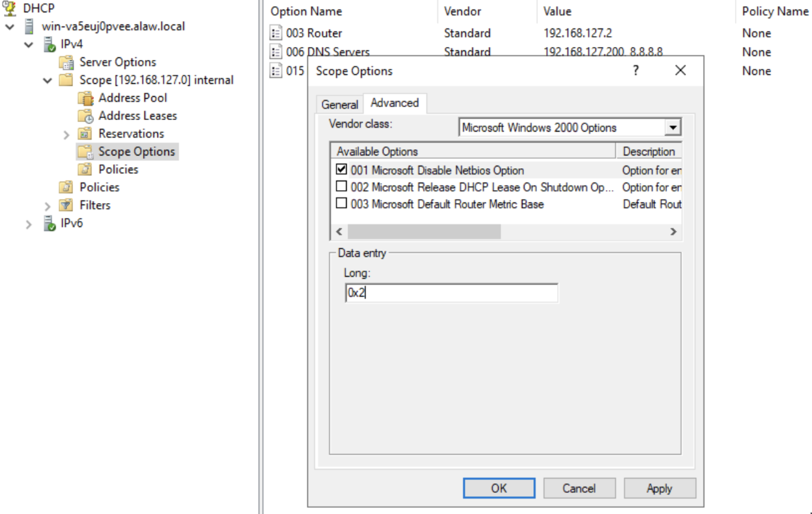This screenshot has height=514, width=812.
Task: Switch to the General tab
Action: [x=339, y=104]
